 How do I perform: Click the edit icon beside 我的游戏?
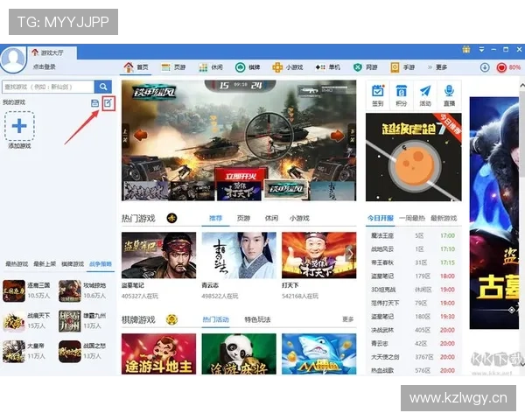[108, 103]
